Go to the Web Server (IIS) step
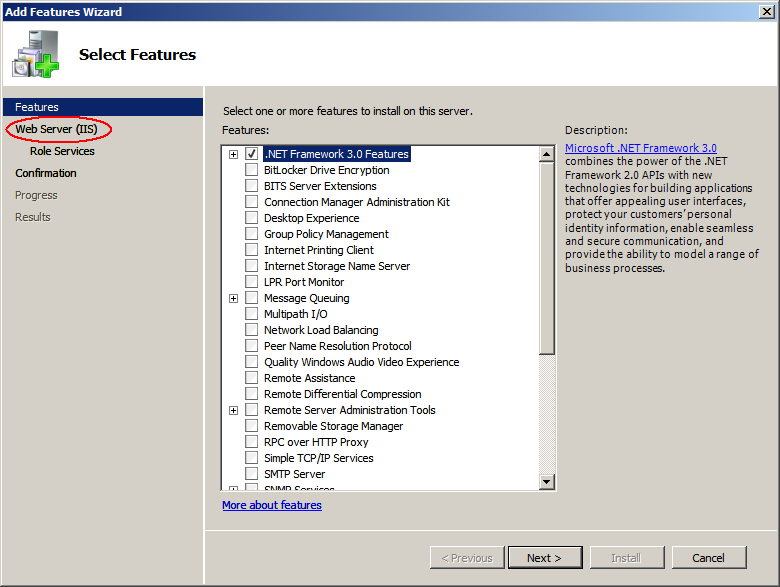The width and height of the screenshot is (780, 587). 56,129
